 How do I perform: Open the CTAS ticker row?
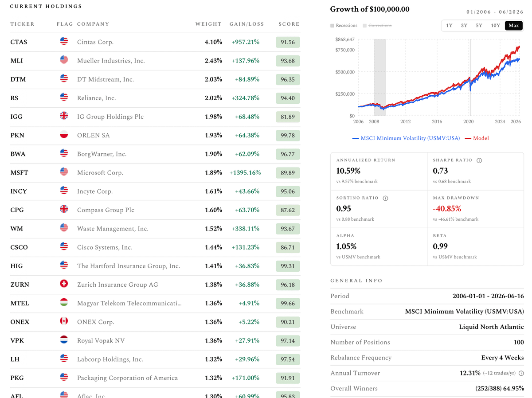pyautogui.click(x=155, y=42)
